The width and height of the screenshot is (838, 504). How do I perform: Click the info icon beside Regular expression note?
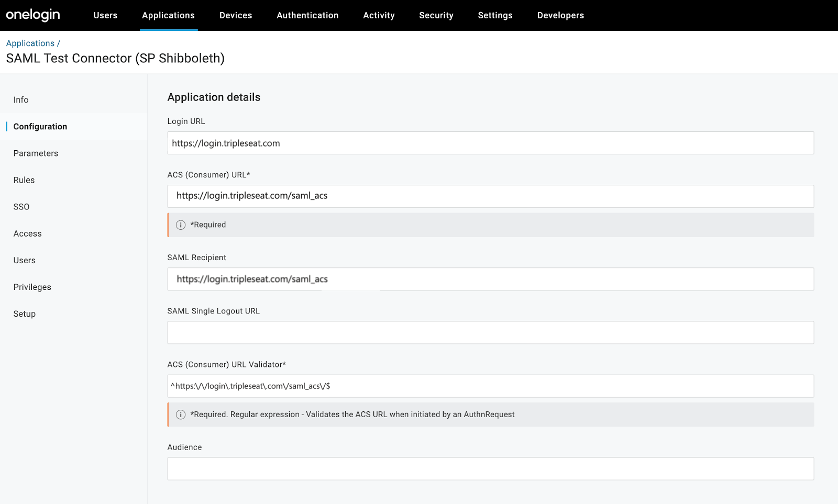181,415
